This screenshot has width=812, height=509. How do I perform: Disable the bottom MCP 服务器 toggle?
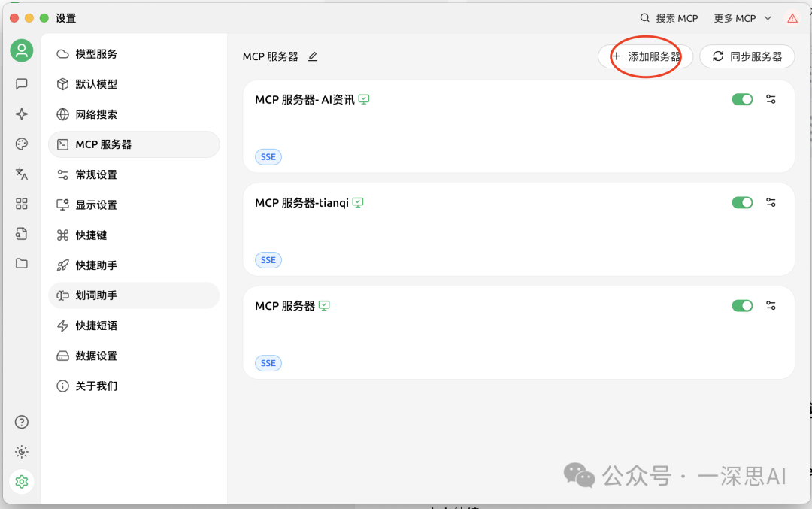pos(742,304)
